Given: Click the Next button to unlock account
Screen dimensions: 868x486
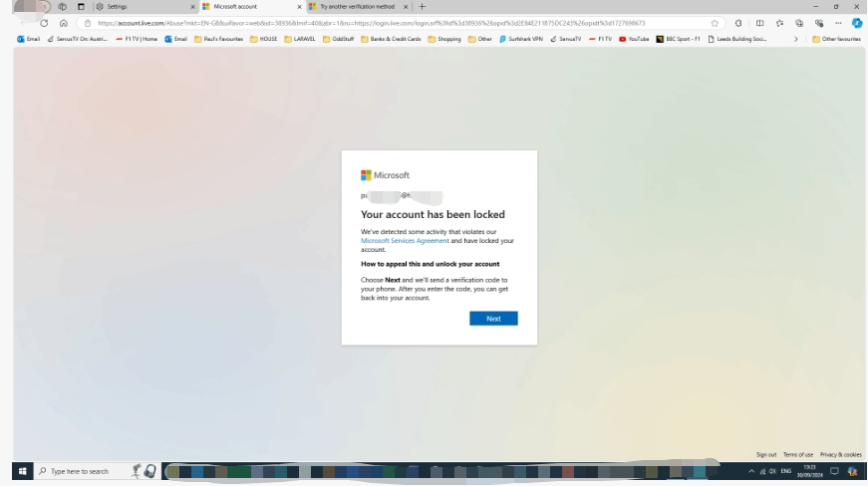Looking at the screenshot, I should pos(493,319).
